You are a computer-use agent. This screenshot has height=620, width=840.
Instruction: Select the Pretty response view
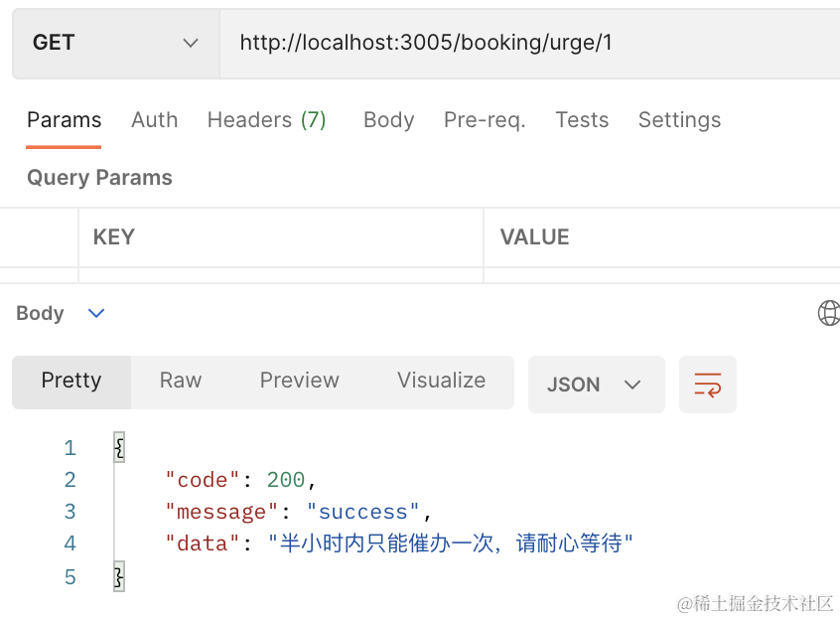pyautogui.click(x=71, y=381)
